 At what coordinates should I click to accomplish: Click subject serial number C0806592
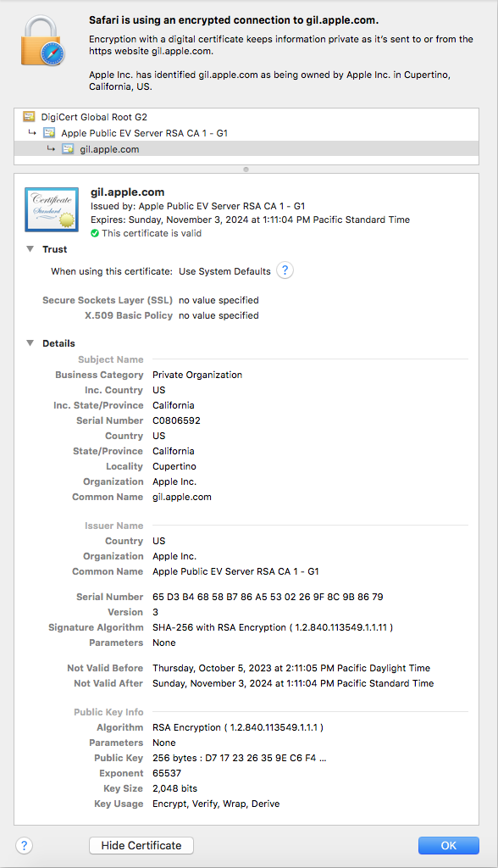[x=176, y=420]
